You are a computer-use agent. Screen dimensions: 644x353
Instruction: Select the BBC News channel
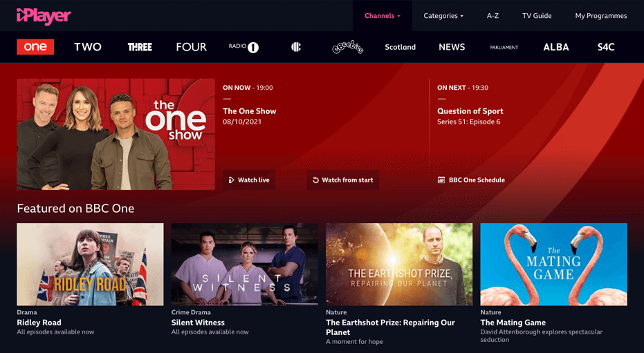coord(452,47)
